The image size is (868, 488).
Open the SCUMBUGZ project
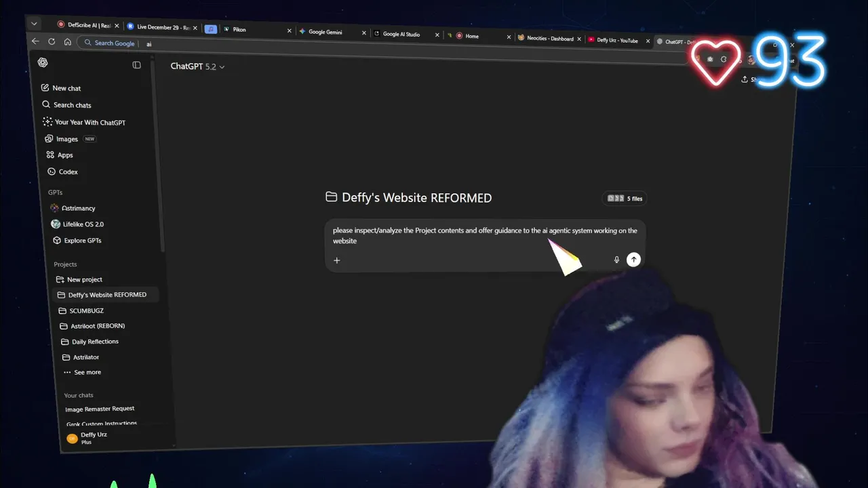pos(81,310)
